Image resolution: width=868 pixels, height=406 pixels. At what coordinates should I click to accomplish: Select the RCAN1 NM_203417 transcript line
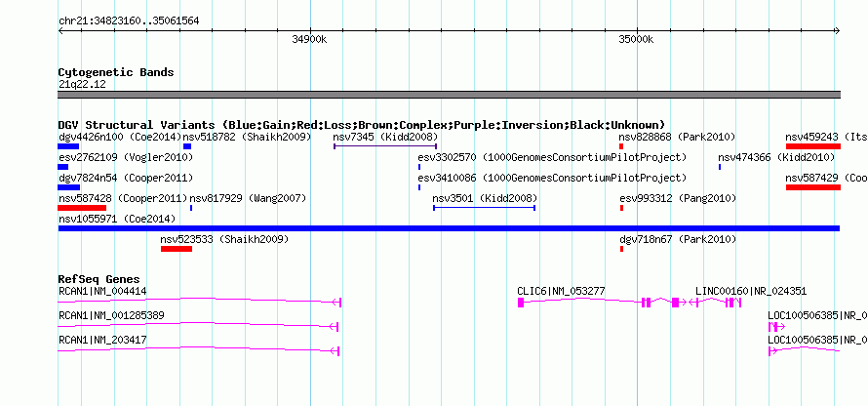pyautogui.click(x=198, y=350)
